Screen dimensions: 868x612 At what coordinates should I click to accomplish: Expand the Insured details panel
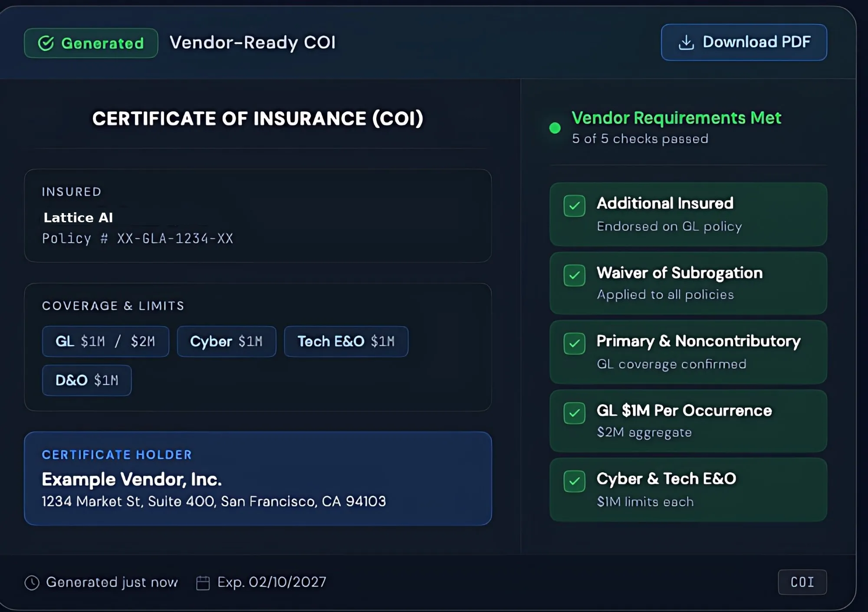tap(258, 216)
